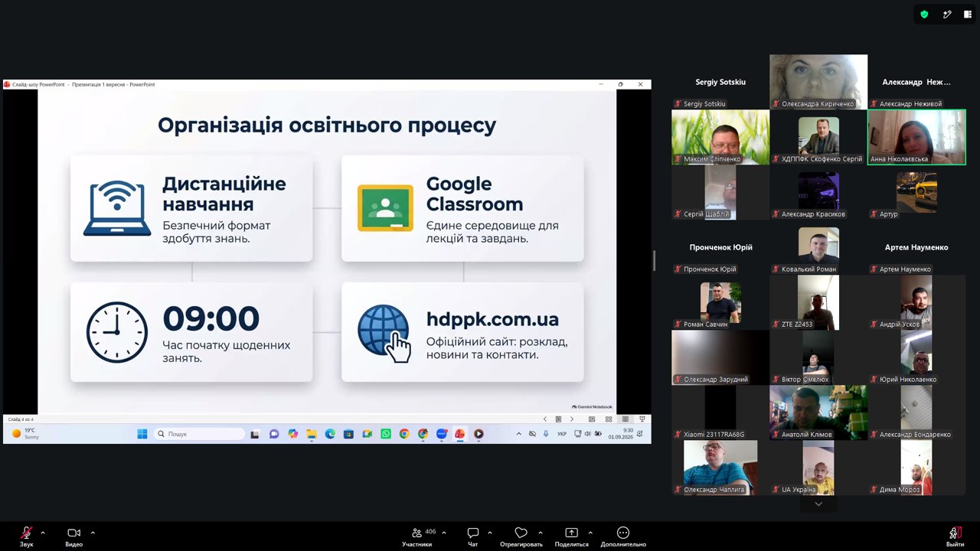
Task: Go to next slide in PowerPoint status bar
Action: 571,419
